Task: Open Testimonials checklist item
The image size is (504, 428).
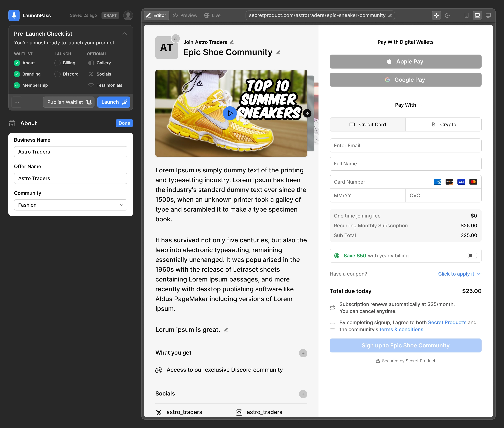Action: pos(105,85)
